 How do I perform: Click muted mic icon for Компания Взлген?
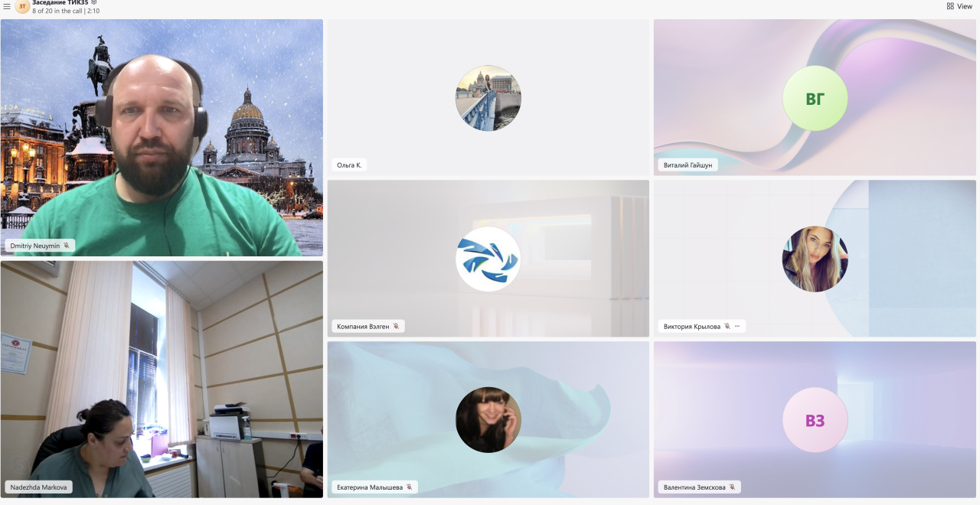(x=396, y=326)
